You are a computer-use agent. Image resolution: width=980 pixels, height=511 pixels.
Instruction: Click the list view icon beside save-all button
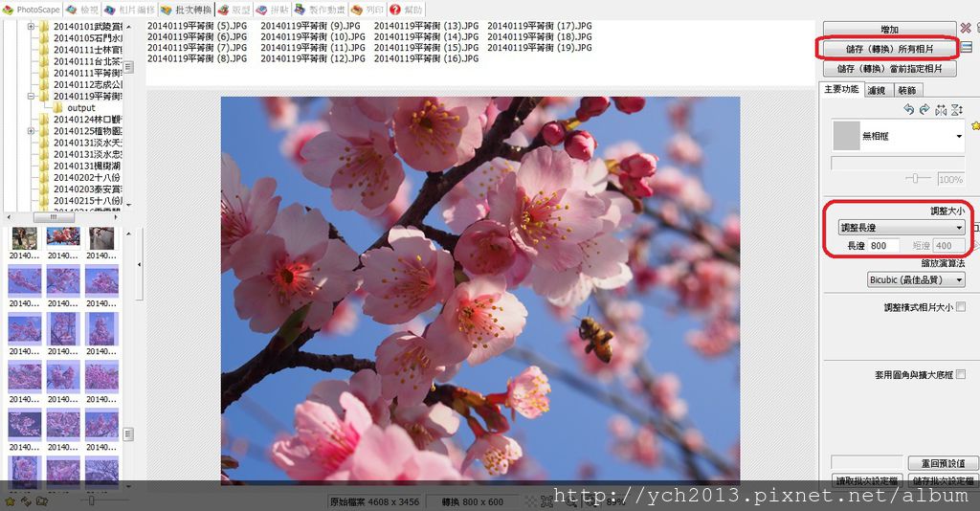[x=967, y=48]
